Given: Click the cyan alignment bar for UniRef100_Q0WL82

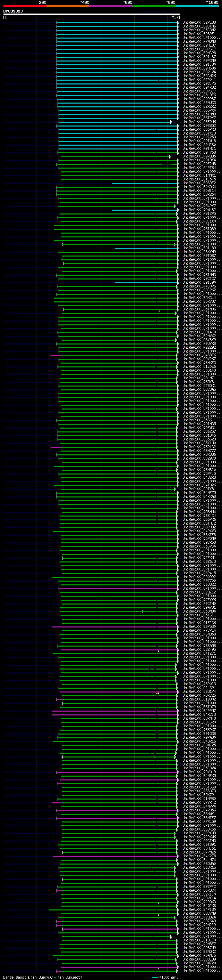Looking at the screenshot, I should point(145,210).
